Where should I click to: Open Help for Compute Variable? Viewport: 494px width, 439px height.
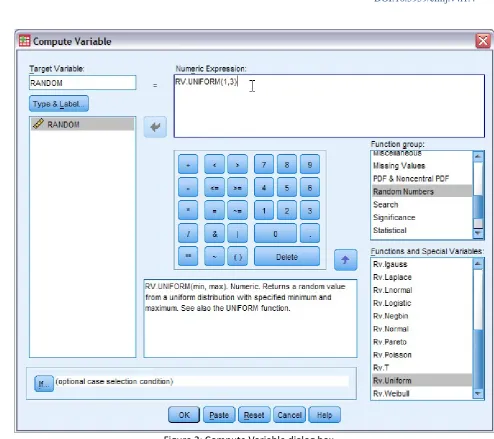(325, 415)
